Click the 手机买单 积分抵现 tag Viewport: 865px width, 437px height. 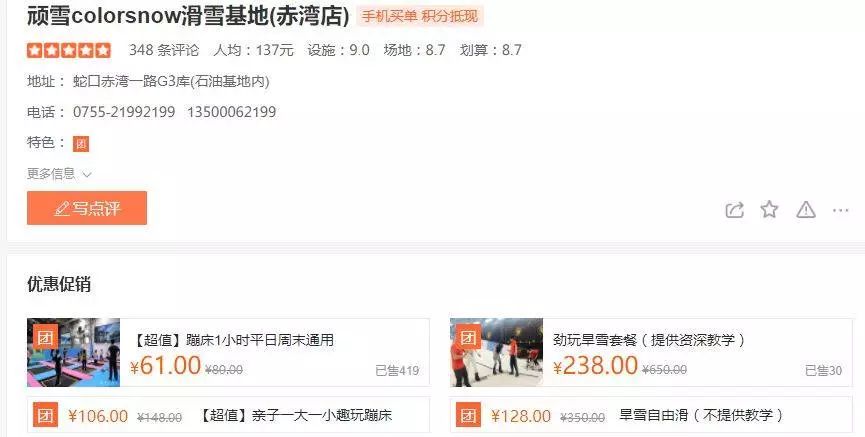point(420,17)
